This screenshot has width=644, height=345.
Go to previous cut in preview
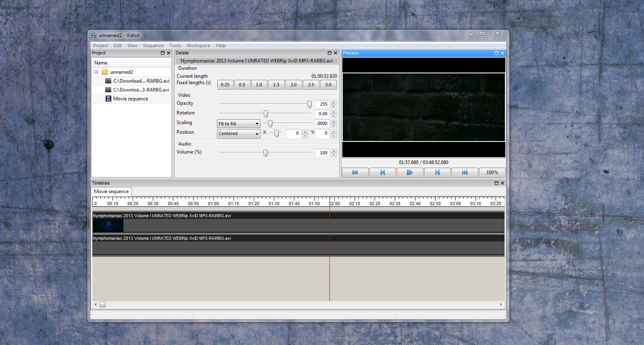383,172
